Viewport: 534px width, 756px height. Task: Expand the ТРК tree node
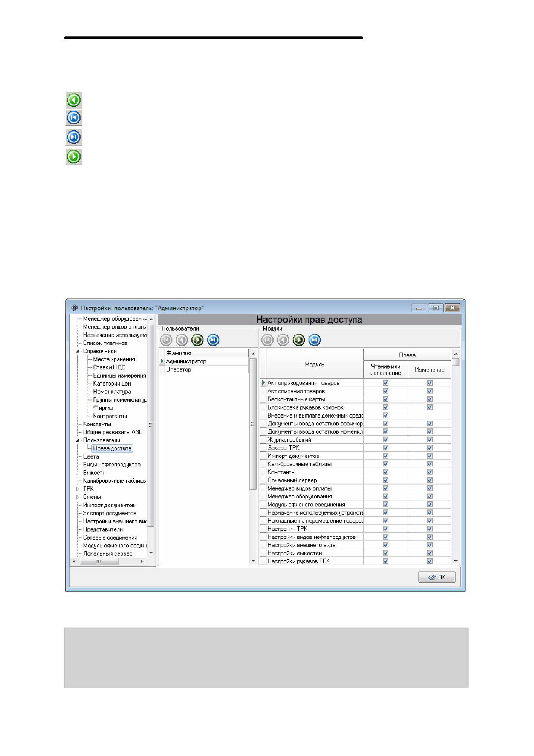click(x=78, y=489)
